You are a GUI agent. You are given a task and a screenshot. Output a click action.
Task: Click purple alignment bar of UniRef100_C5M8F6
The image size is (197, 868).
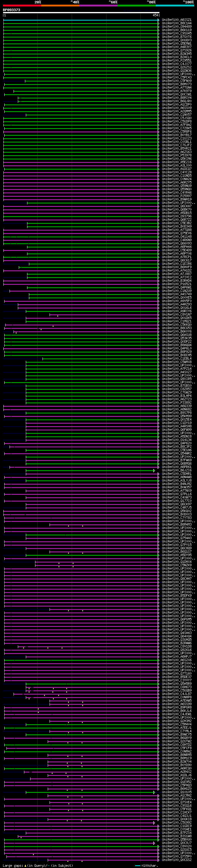click(x=81, y=132)
